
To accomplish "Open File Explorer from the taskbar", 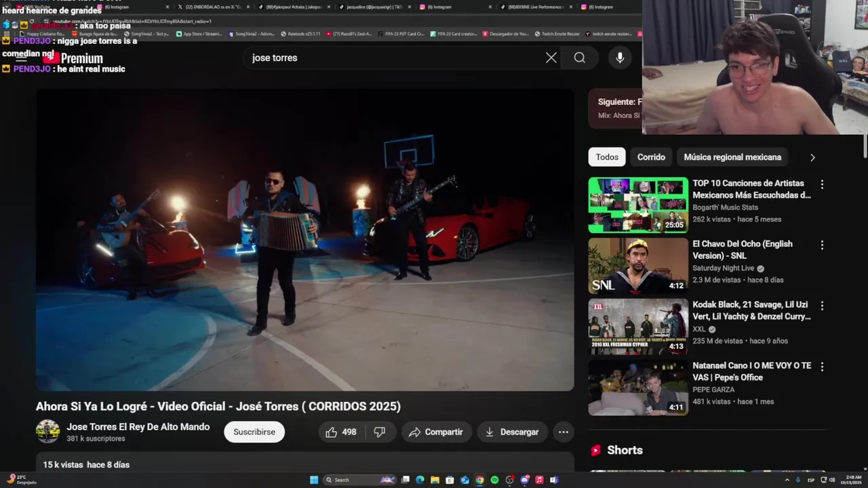I will point(435,480).
